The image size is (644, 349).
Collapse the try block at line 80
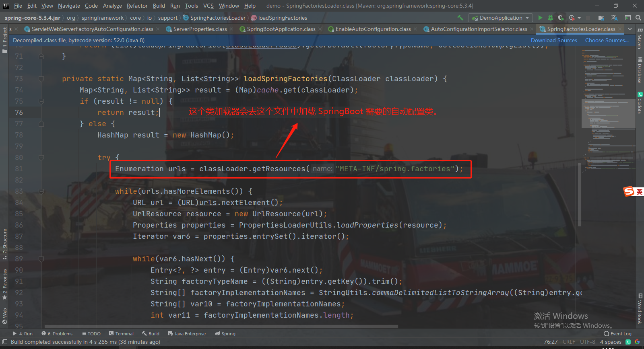pos(41,158)
